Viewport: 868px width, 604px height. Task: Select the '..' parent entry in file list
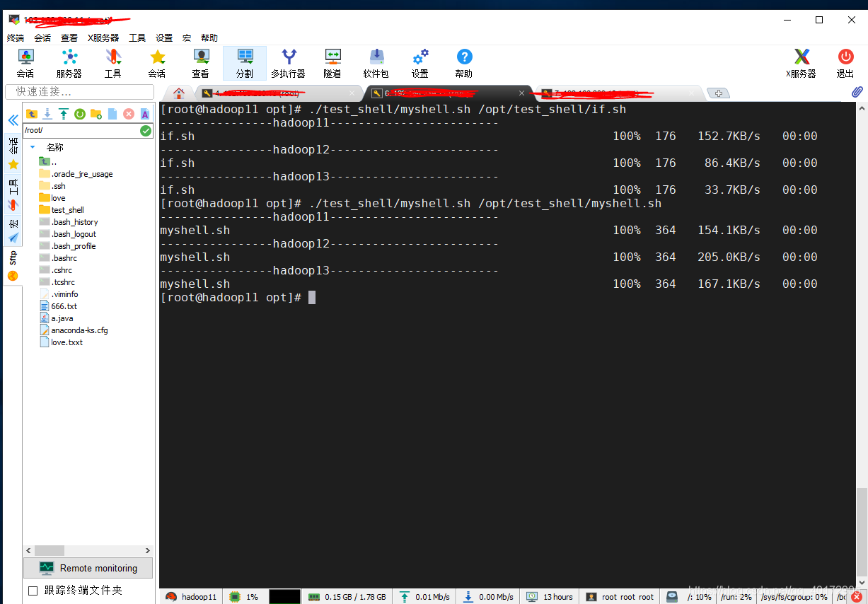pos(48,162)
